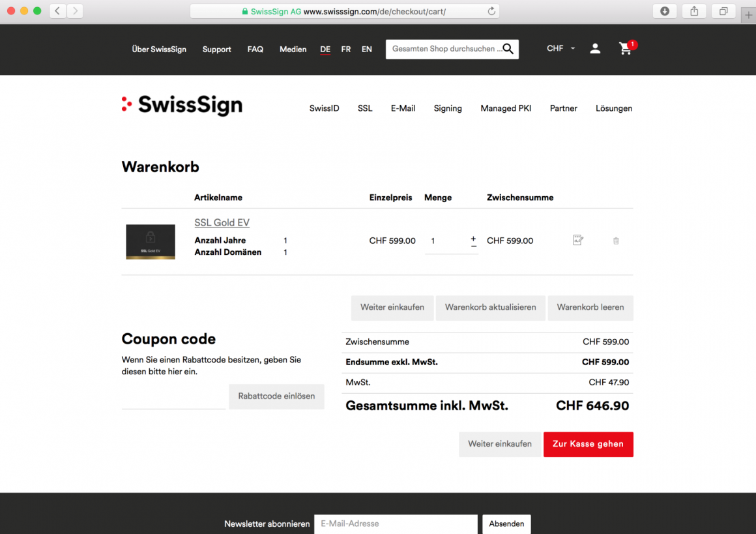
Task: Click the Absenden newsletter button
Action: click(x=506, y=524)
